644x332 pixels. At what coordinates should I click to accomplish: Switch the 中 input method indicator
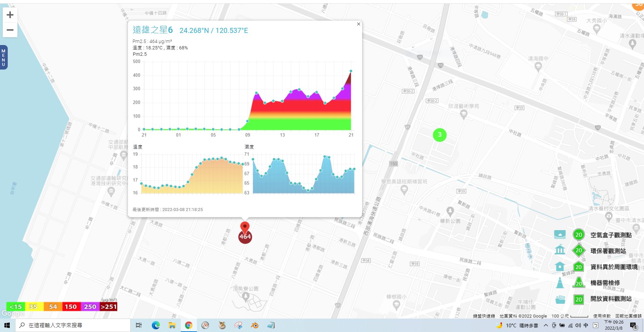586,325
